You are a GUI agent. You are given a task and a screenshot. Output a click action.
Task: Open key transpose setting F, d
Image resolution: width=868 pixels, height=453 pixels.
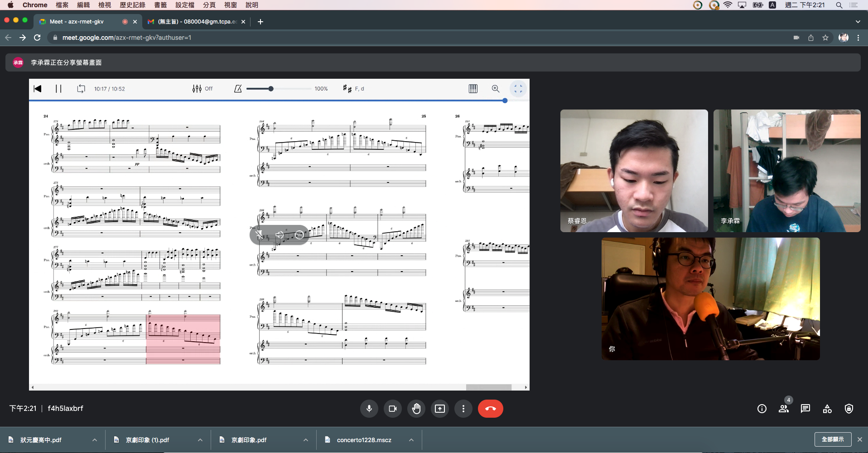pyautogui.click(x=353, y=89)
